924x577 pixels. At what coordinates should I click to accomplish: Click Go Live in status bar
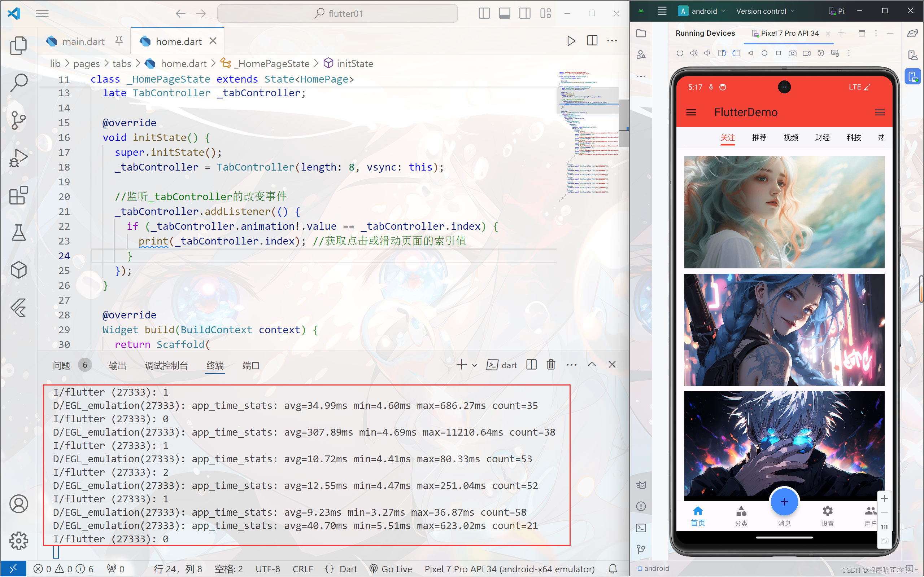coord(392,569)
